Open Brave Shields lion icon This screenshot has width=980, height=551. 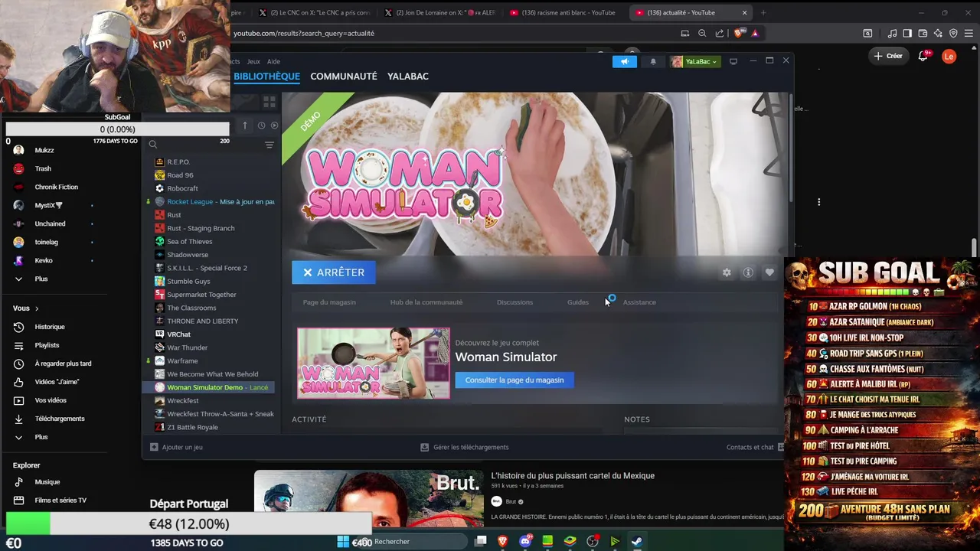[738, 33]
